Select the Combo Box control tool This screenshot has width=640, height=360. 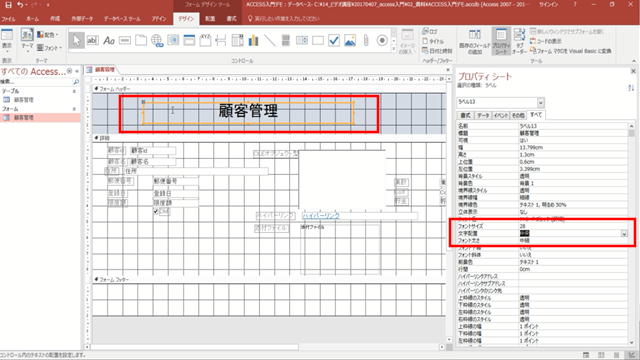(237, 40)
